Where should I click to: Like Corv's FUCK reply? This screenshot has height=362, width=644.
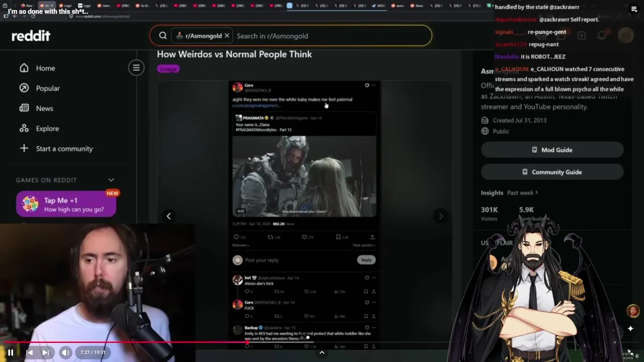tap(306, 316)
